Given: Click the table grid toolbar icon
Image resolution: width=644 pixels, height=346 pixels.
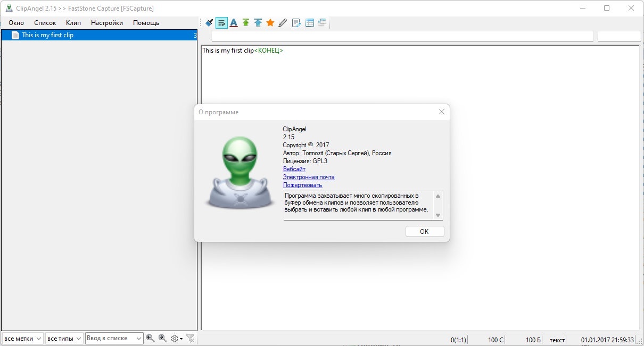Looking at the screenshot, I should click(309, 23).
